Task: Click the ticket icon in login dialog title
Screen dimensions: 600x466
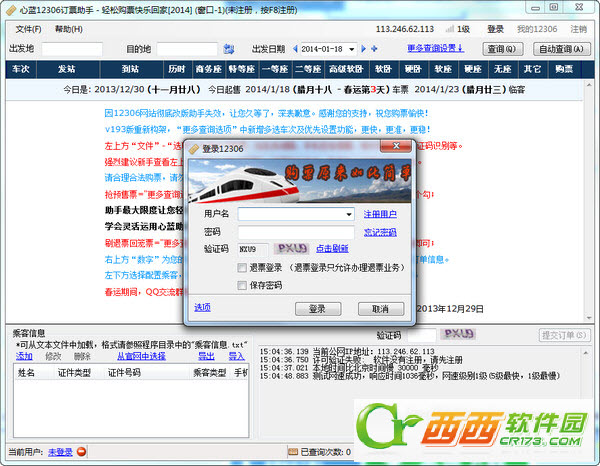Action: 194,149
